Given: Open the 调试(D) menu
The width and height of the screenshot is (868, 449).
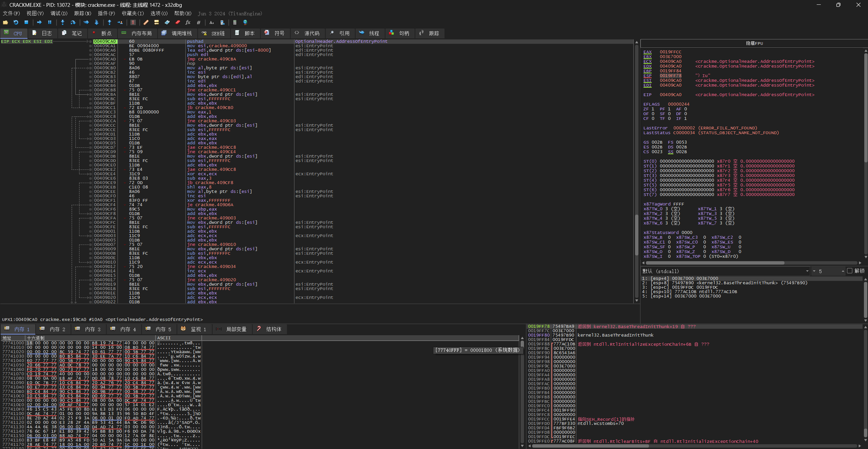Looking at the screenshot, I should pyautogui.click(x=58, y=14).
